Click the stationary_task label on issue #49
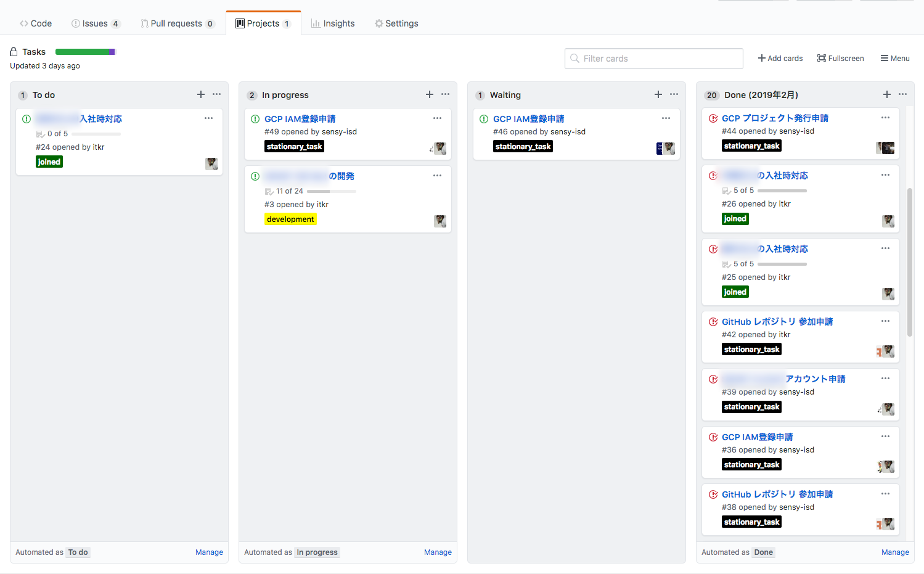924x574 pixels. pos(294,146)
